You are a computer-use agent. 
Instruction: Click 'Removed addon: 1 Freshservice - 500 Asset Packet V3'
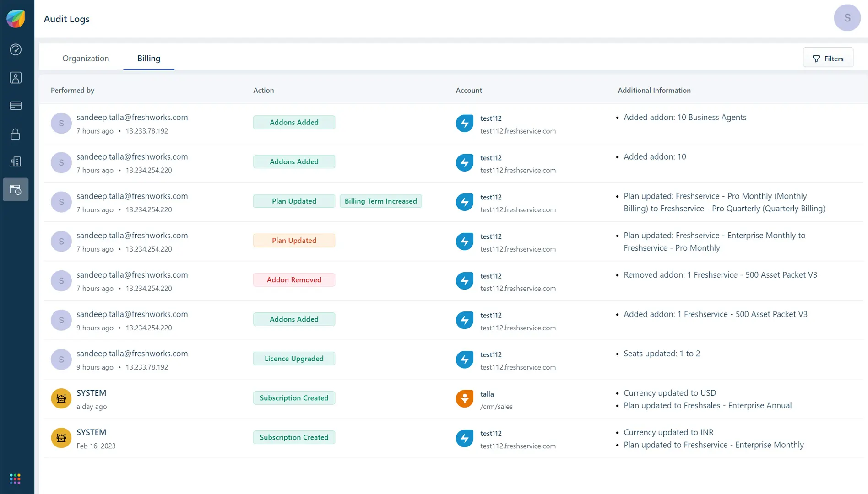point(720,275)
